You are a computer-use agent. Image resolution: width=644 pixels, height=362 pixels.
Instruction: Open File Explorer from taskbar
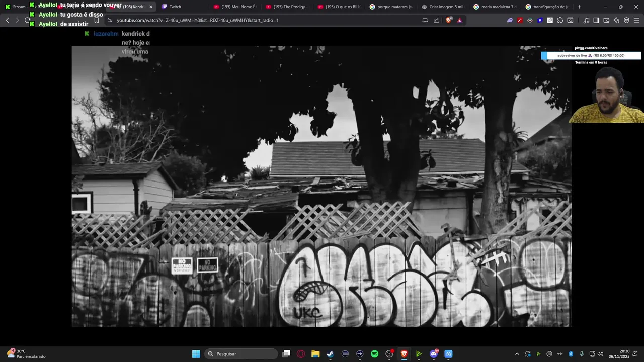(315, 354)
